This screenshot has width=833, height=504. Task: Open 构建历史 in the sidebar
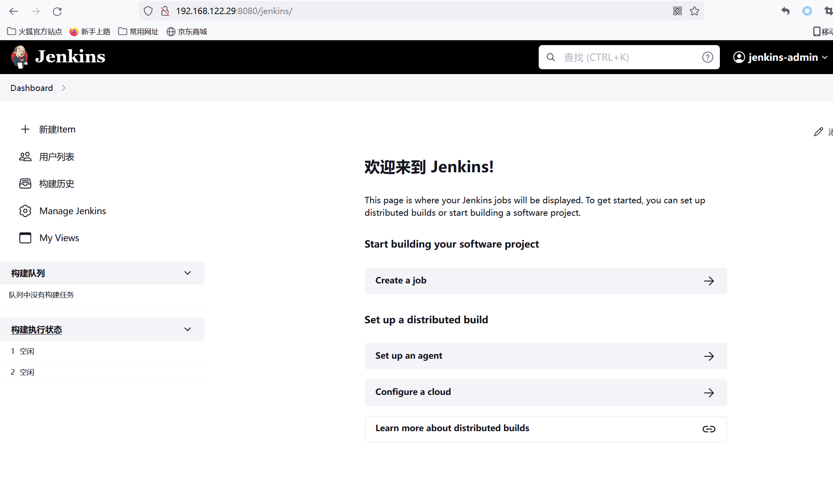tap(56, 184)
